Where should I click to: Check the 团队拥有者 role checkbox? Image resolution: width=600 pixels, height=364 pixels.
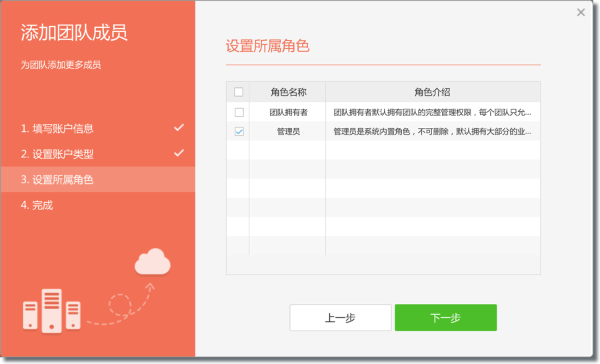pos(239,112)
